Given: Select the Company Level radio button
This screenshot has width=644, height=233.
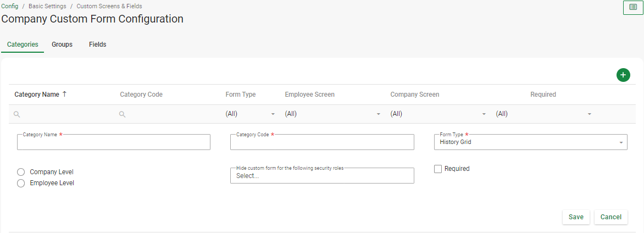Looking at the screenshot, I should click(21, 172).
